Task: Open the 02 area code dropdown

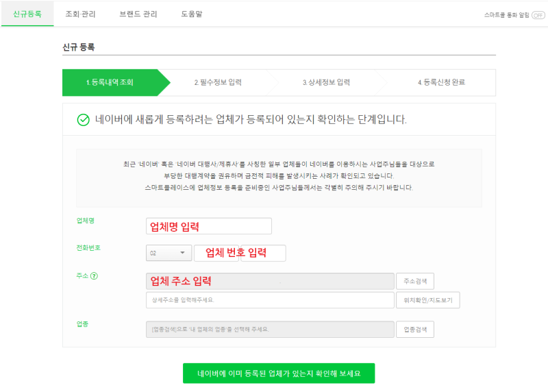Action: click(169, 253)
